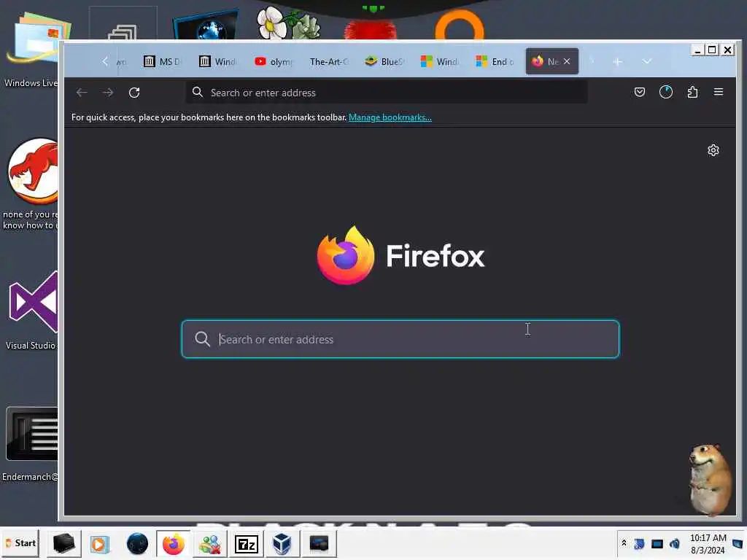Select the flower and zombie desktop icon
This screenshot has width=747, height=560.
pyautogui.click(x=288, y=23)
